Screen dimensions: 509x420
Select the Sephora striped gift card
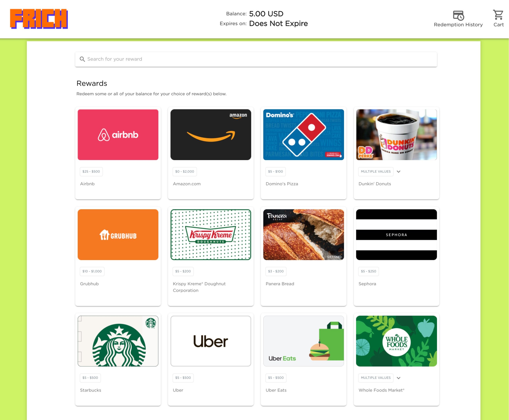point(396,235)
